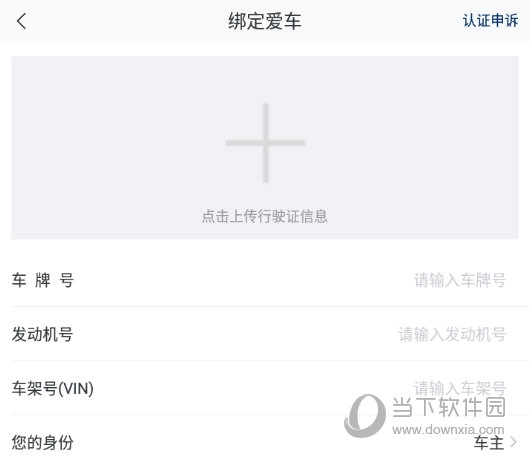Open the www.downxia.com watermark link
Viewport: 529px width, 459px height.
point(448,430)
